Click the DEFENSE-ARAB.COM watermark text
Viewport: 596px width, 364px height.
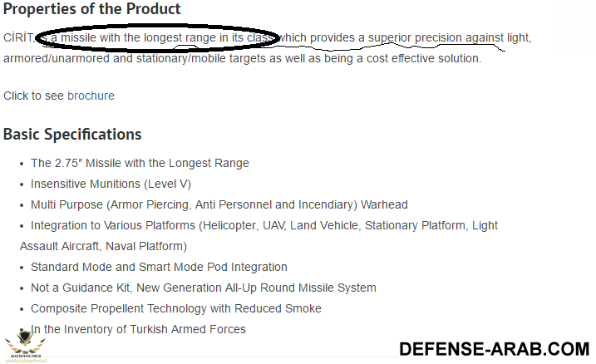click(x=494, y=349)
